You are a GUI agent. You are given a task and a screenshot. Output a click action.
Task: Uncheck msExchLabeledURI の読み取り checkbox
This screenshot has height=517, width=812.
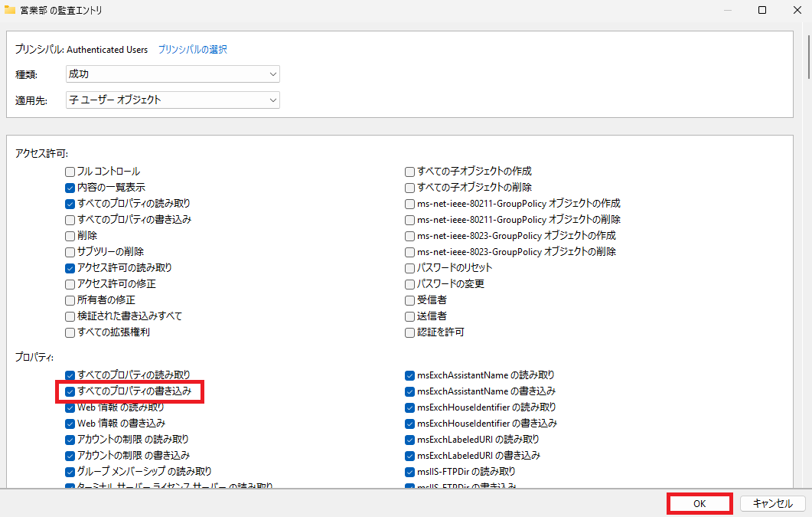[x=409, y=440]
